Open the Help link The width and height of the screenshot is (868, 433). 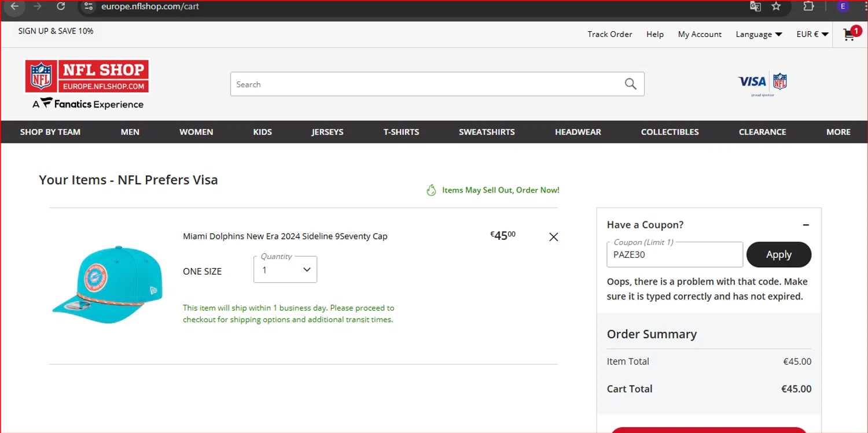pyautogui.click(x=655, y=35)
